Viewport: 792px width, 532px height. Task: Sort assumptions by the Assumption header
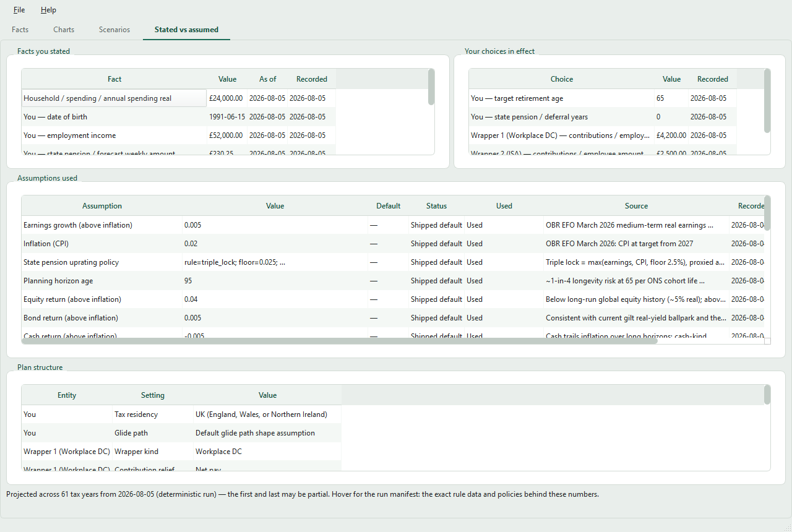102,206
